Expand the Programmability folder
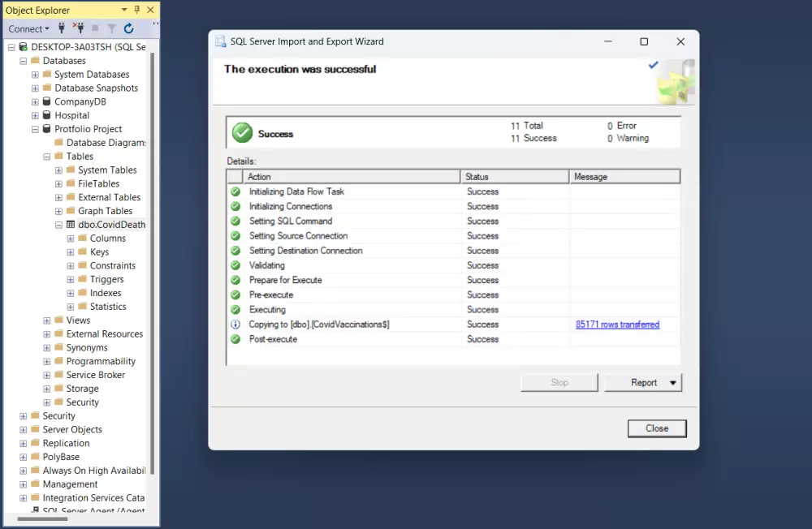 coord(47,362)
